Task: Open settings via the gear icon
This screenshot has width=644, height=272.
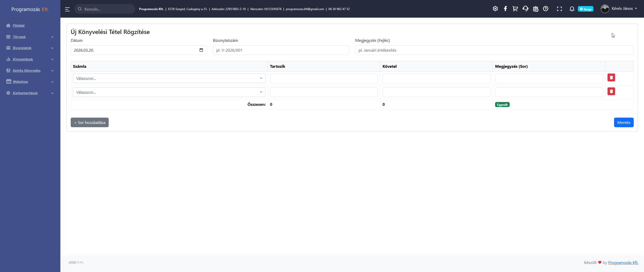Action: 495,9
